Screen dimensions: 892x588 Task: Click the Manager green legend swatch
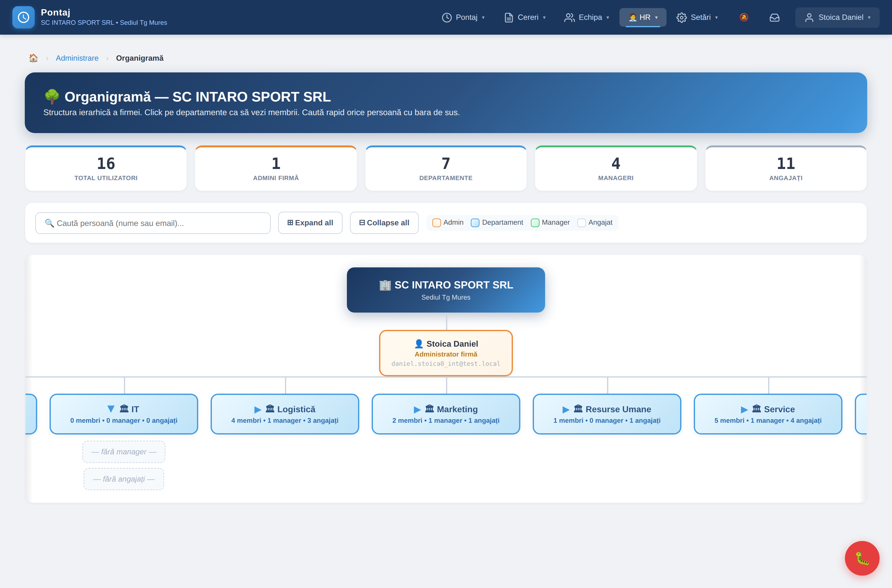click(535, 223)
